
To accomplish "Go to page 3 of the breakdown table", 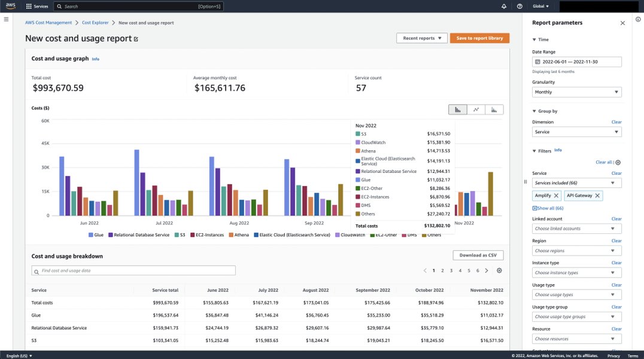I will click(x=450, y=270).
